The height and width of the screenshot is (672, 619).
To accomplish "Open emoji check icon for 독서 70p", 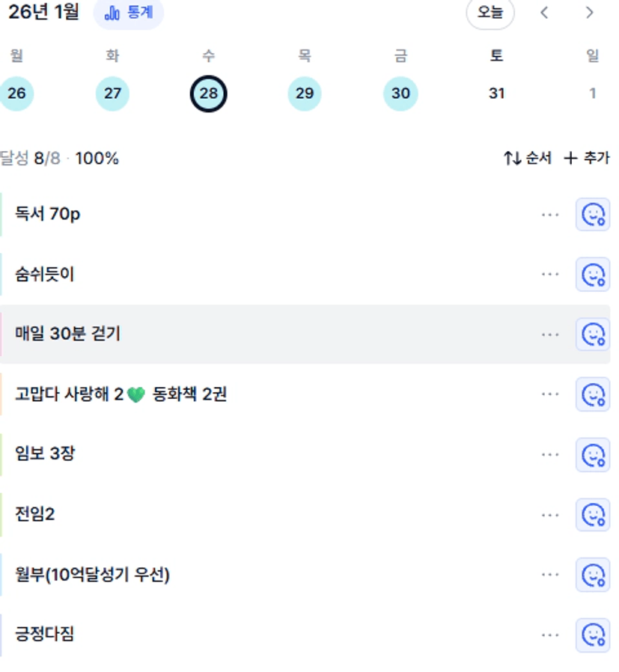I will coord(593,215).
